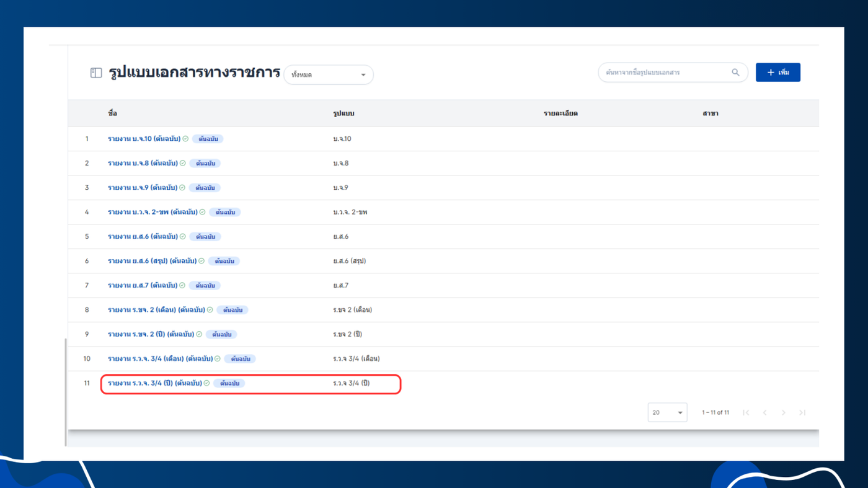Click the รูปแบบ cell in row 5

coord(341,236)
